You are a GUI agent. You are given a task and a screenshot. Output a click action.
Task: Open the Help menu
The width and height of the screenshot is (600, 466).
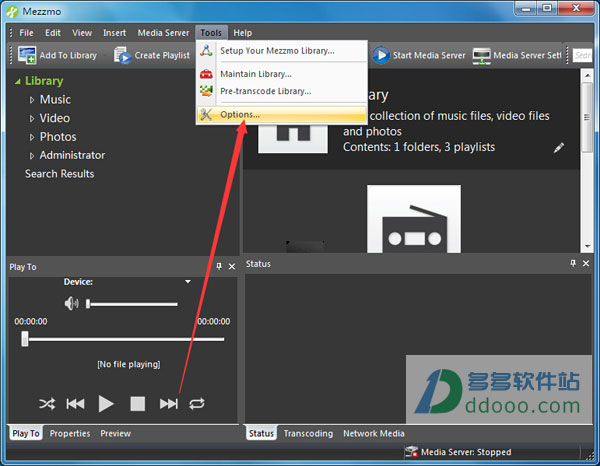point(243,33)
